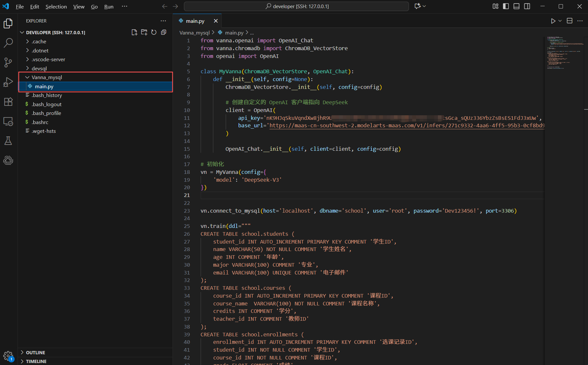Screen dimensions: 588x365
Task: Follow the modelarts-maas base_url link
Action: point(407,125)
